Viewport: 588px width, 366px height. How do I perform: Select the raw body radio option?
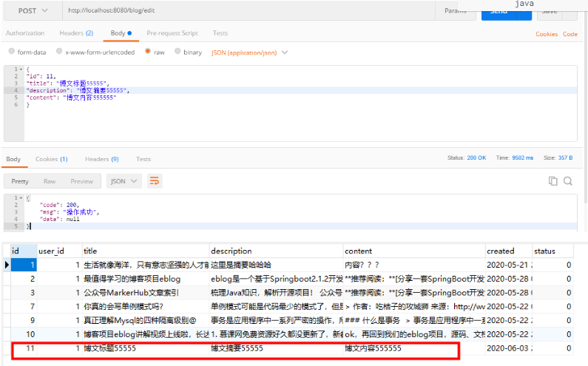point(148,51)
